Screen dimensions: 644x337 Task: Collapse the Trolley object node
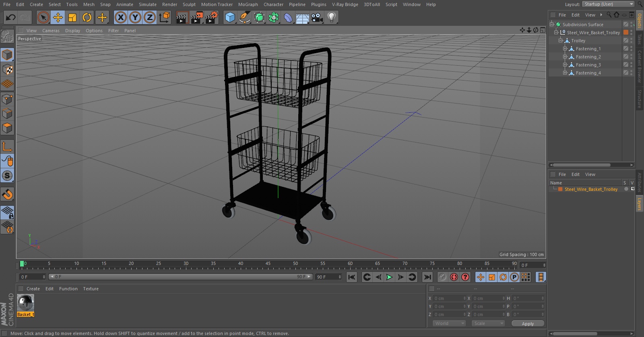[560, 41]
